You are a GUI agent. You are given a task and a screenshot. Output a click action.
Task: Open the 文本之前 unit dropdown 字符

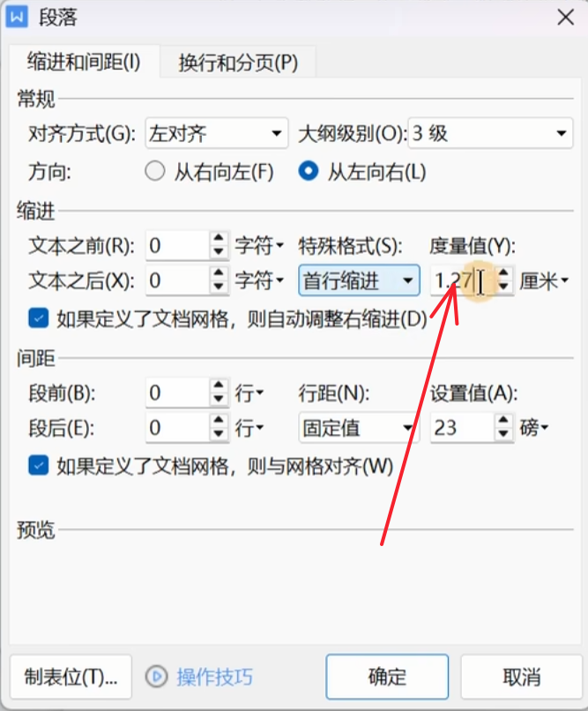[x=259, y=246]
